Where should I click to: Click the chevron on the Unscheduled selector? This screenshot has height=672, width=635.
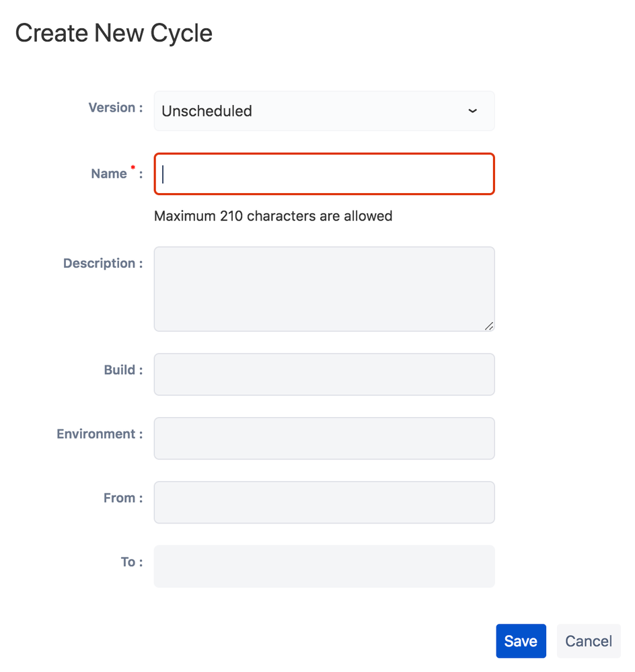[x=473, y=111]
